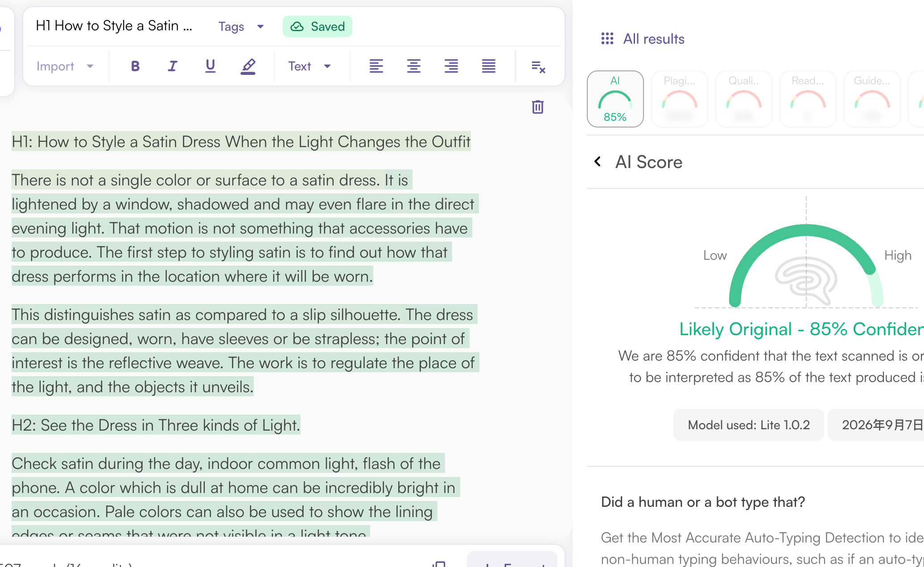The width and height of the screenshot is (924, 567).
Task: Click the Saved status button
Action: 318,27
